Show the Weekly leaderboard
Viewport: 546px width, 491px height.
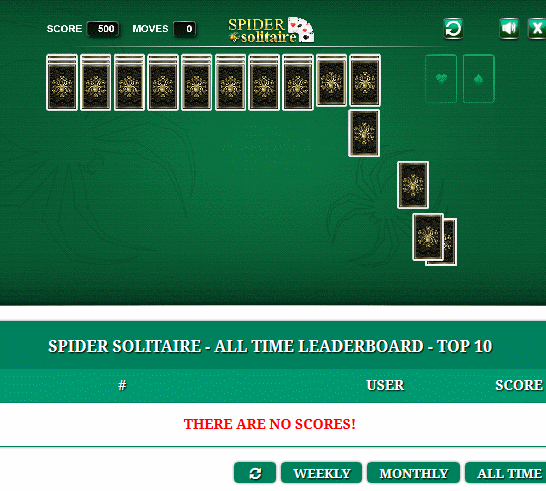pyautogui.click(x=321, y=473)
